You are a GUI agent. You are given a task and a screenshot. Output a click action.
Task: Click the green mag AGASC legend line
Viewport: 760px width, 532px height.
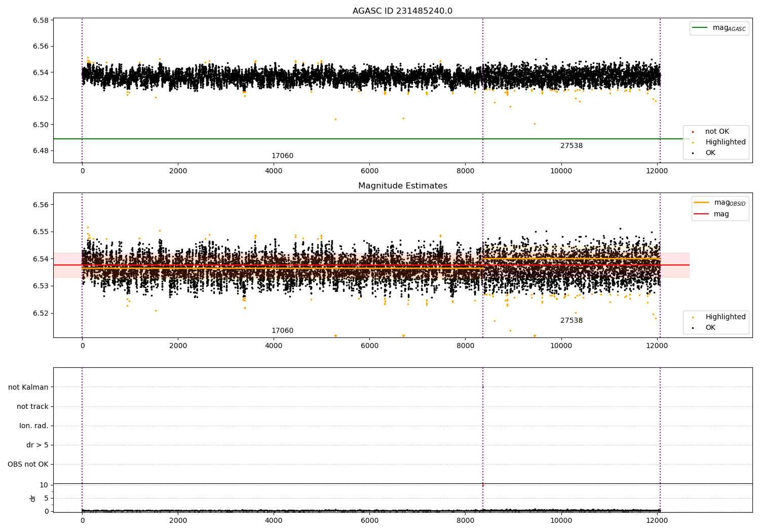[701, 28]
